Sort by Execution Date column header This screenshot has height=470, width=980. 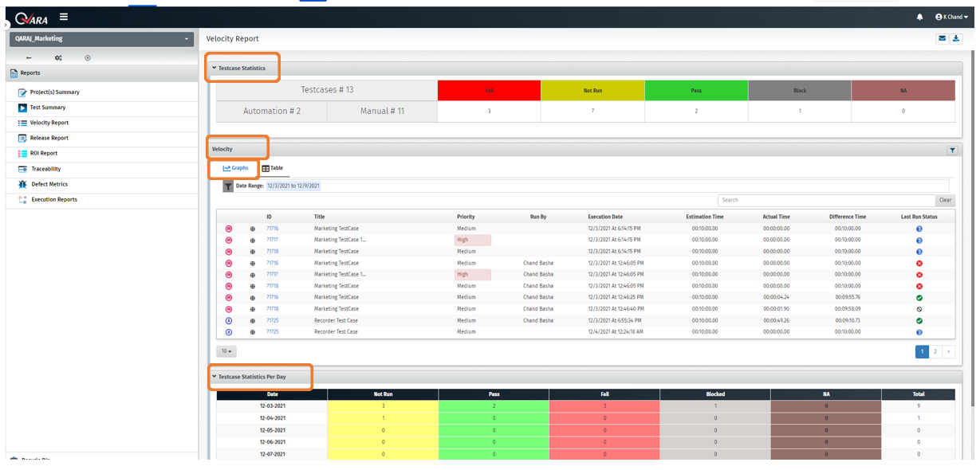pos(605,217)
